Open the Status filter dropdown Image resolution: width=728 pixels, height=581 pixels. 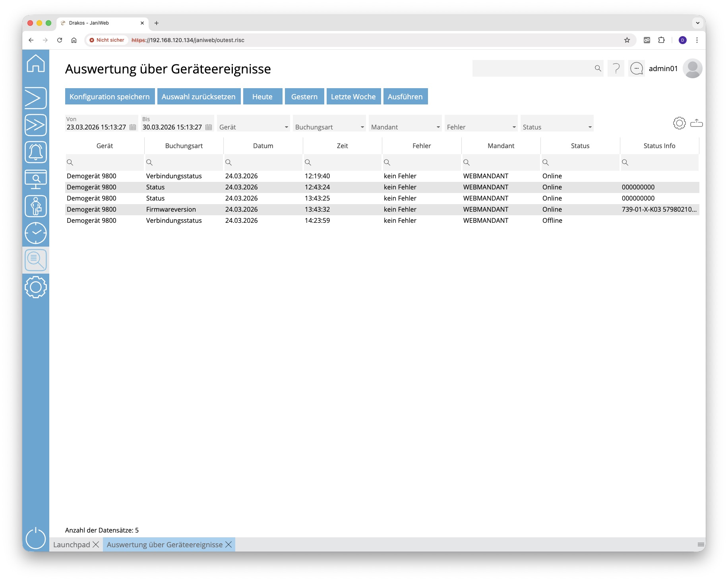click(x=590, y=127)
